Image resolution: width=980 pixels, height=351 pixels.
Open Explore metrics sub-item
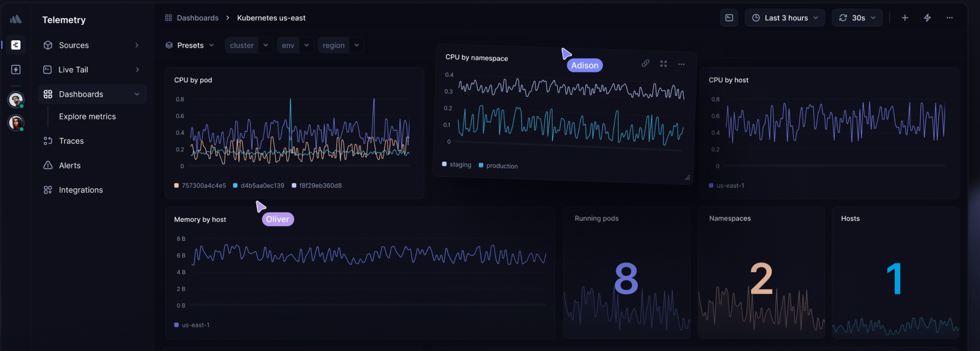pos(87,116)
